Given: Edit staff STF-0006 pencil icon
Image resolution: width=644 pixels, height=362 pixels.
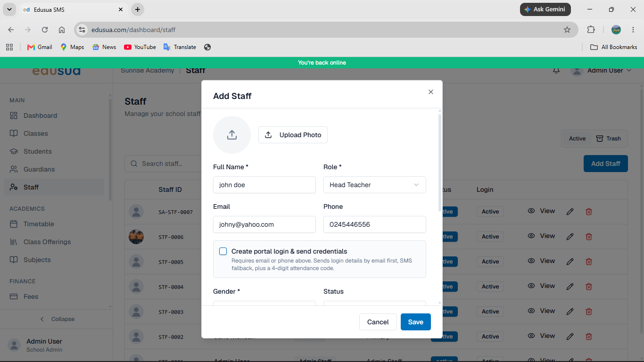Looking at the screenshot, I should [570, 237].
